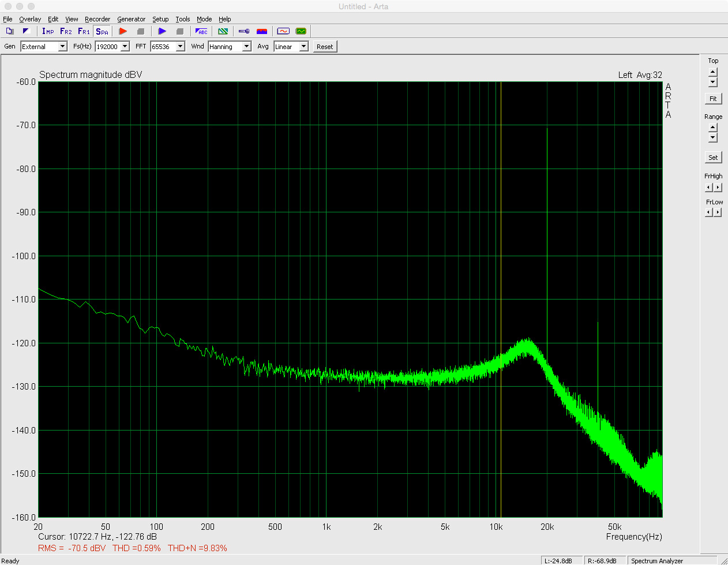
Task: Click the 'RMS = -70.5 dBV' readout
Action: [x=72, y=548]
